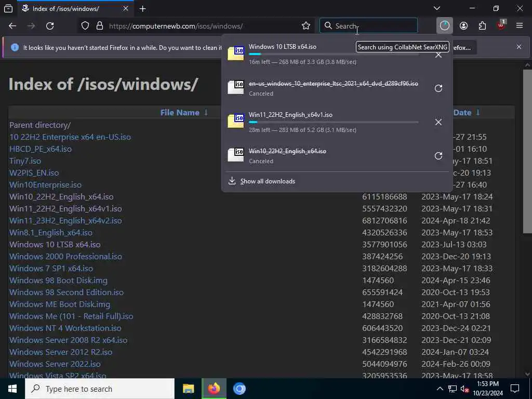Image resolution: width=532 pixels, height=399 pixels.
Task: Download Windows 2000 Professional.iso
Action: tap(65, 257)
